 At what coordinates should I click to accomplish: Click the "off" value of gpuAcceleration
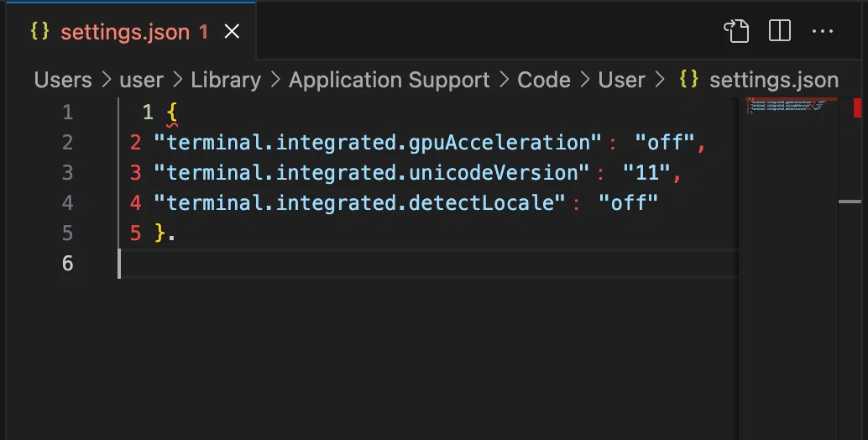tap(664, 143)
